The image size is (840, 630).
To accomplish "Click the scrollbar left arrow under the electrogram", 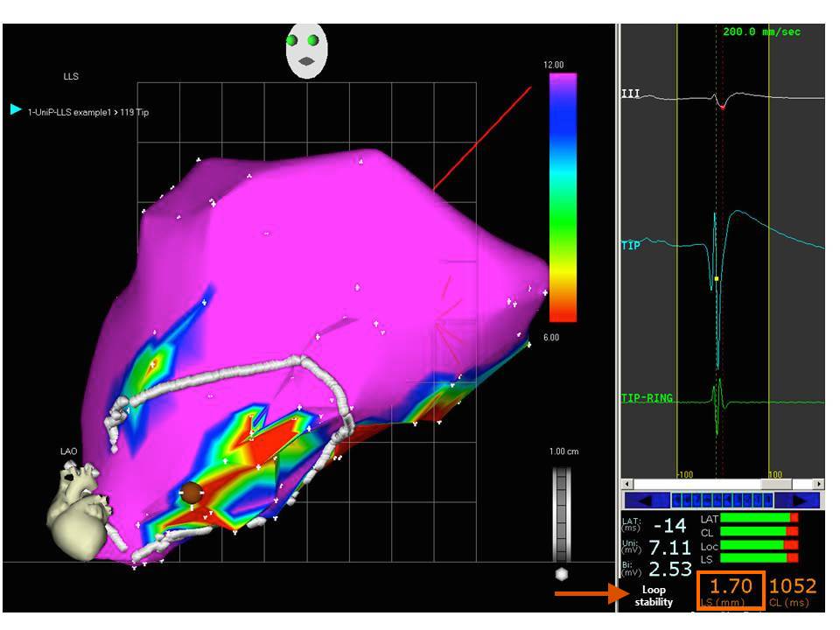I will point(626,484).
